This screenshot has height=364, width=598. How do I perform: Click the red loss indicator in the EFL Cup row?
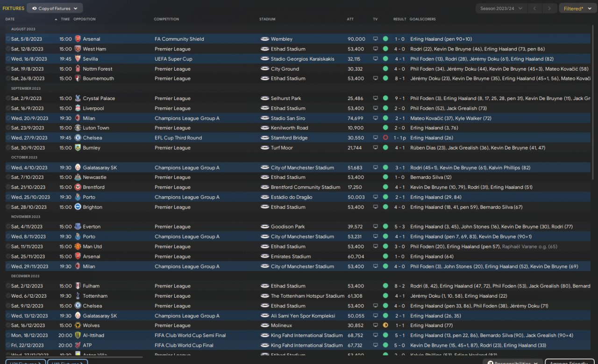(x=385, y=138)
